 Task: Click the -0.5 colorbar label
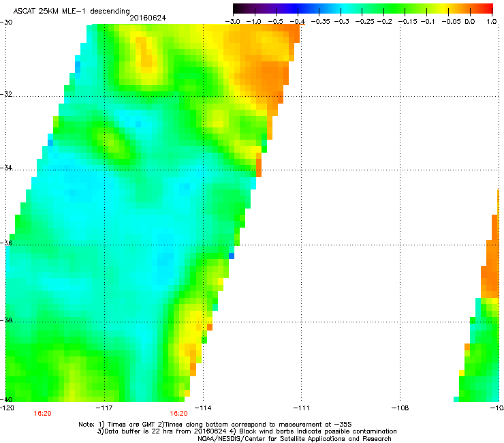point(275,22)
